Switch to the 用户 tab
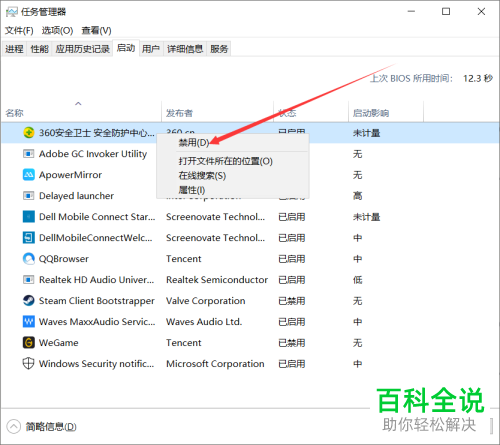The width and height of the screenshot is (500, 445). (151, 49)
